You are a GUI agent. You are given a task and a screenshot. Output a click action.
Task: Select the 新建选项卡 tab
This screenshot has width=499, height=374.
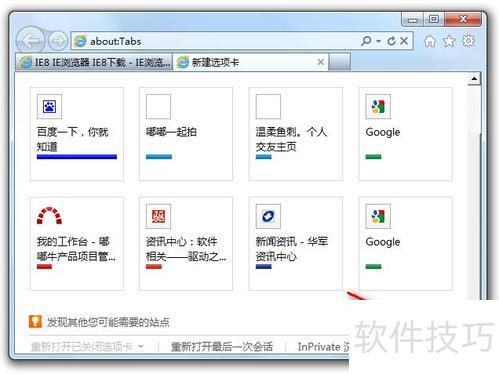coord(251,62)
